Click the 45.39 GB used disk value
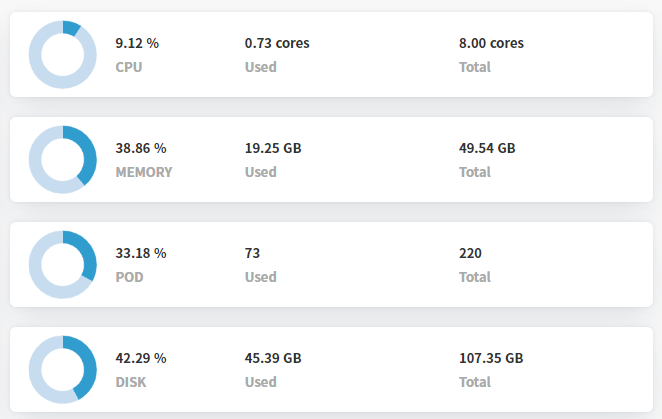662x419 pixels. tap(273, 358)
